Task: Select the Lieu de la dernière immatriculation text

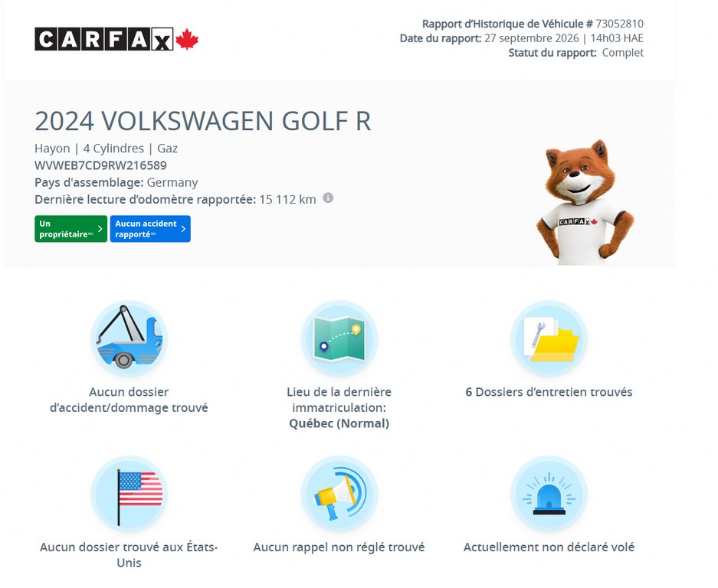Action: [339, 400]
